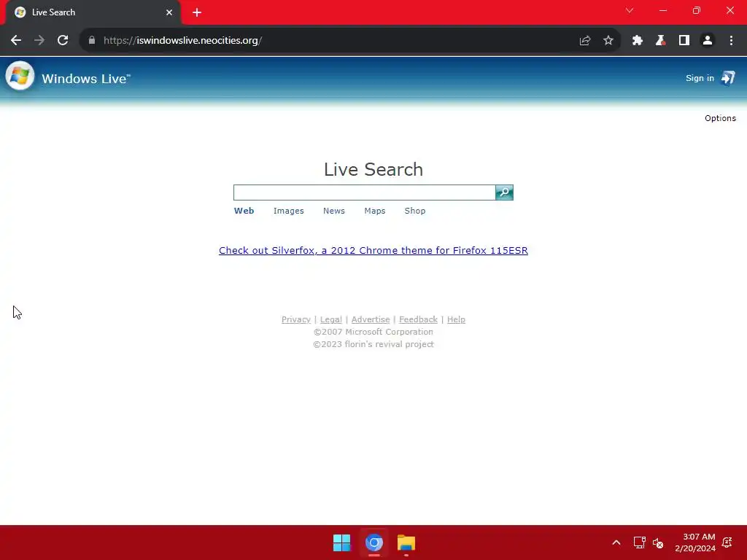This screenshot has height=560, width=747.
Task: Open the Feedback footer link
Action: click(418, 319)
